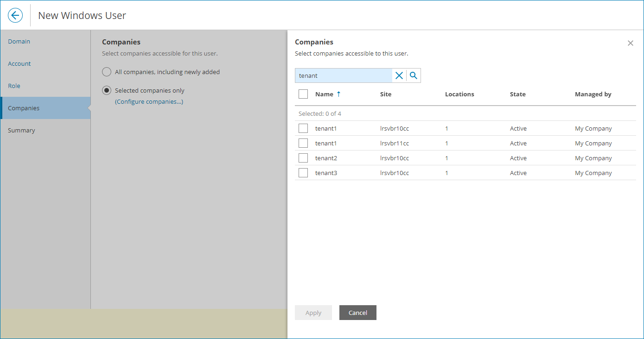Tick the tenant3 checkbox
The image size is (644, 339).
(303, 173)
